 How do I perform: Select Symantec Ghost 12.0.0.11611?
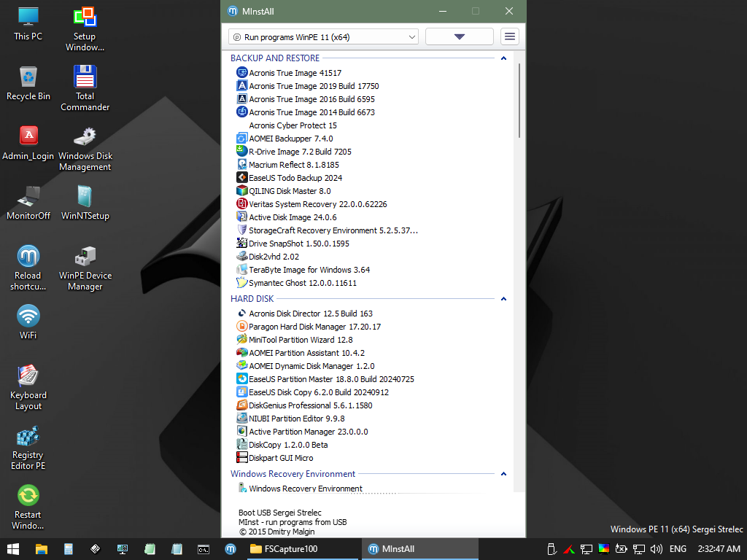[296, 283]
